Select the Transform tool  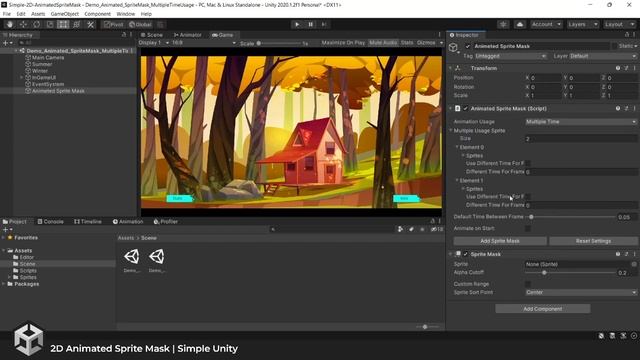tap(77, 24)
